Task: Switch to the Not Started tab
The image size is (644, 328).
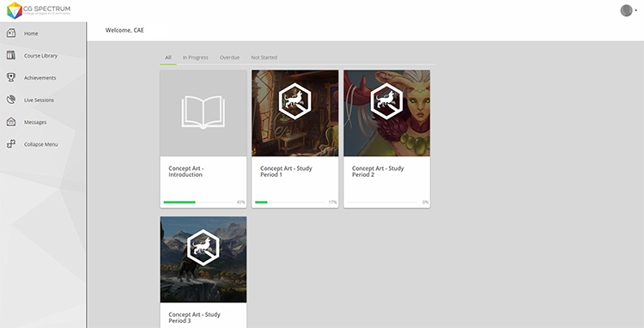Action: point(264,58)
